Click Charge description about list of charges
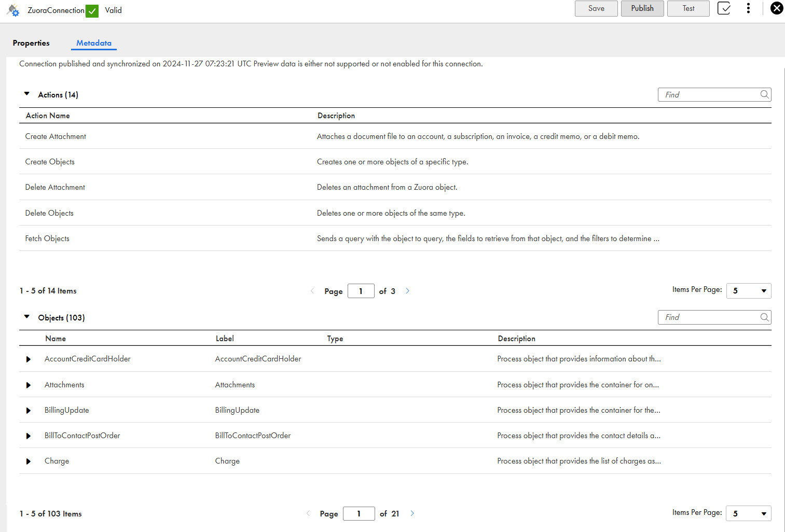785x532 pixels. pos(579,461)
